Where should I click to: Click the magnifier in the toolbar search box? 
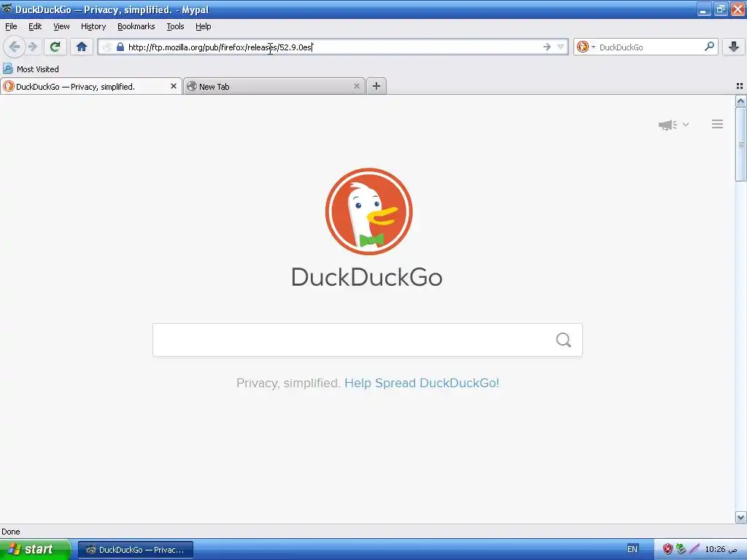[709, 47]
